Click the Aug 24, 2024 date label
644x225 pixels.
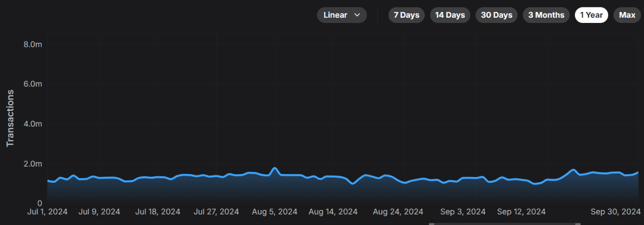coord(398,212)
